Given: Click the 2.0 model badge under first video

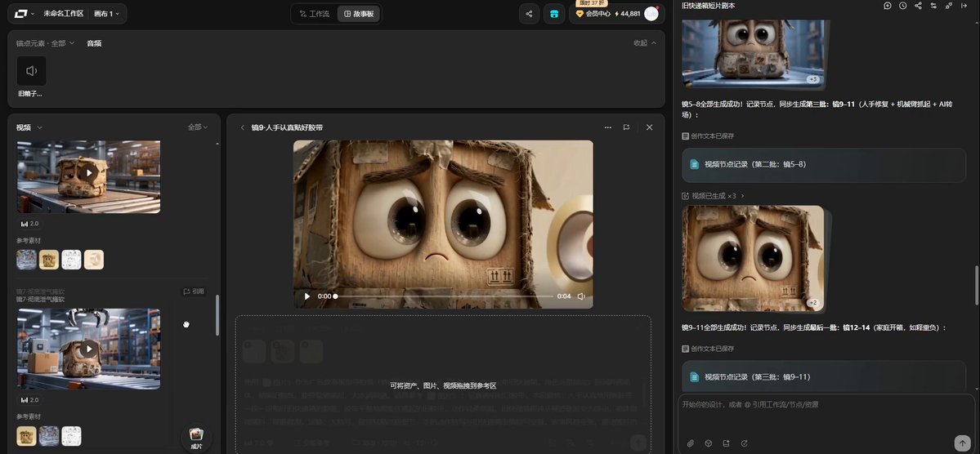Looking at the screenshot, I should (x=30, y=224).
